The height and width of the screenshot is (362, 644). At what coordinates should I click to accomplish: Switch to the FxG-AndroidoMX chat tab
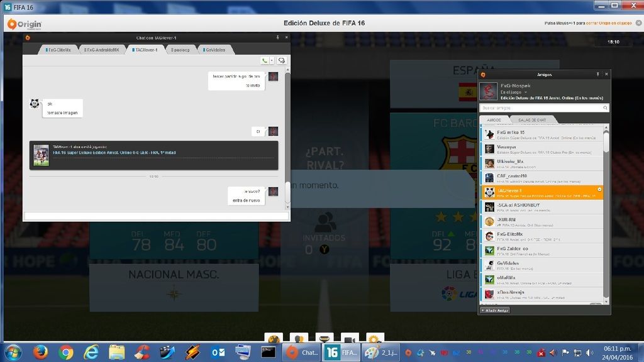click(101, 50)
